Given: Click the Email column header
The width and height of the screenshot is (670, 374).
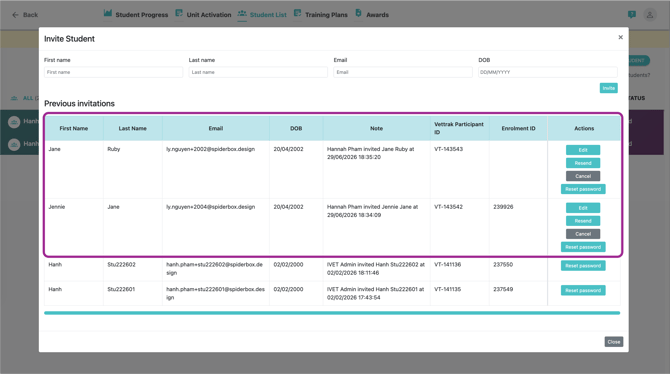Looking at the screenshot, I should (216, 128).
